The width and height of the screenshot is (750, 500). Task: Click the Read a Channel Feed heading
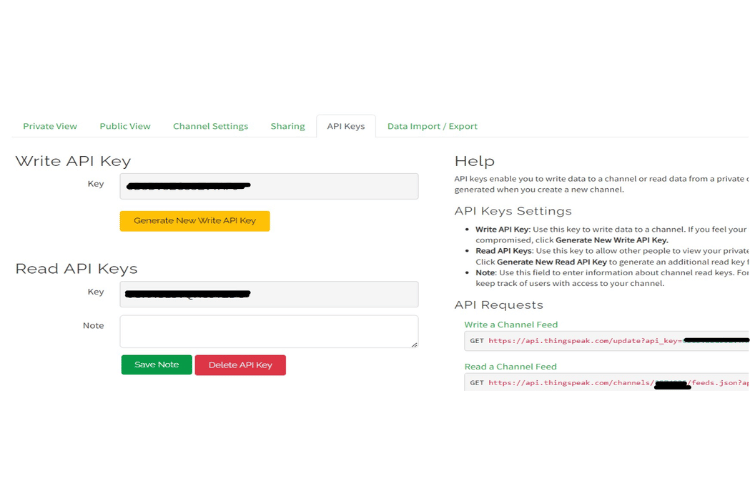point(510,367)
